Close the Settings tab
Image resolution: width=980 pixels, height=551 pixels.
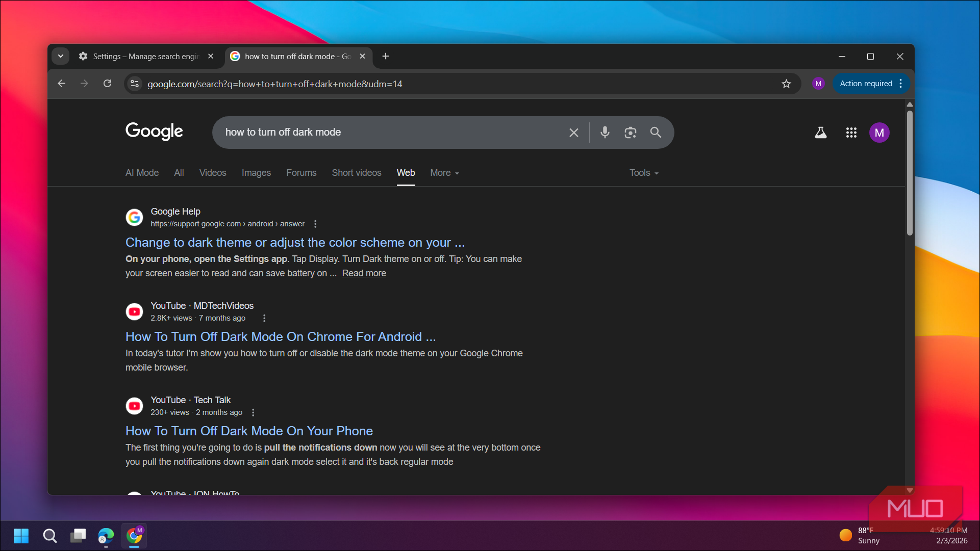point(211,57)
